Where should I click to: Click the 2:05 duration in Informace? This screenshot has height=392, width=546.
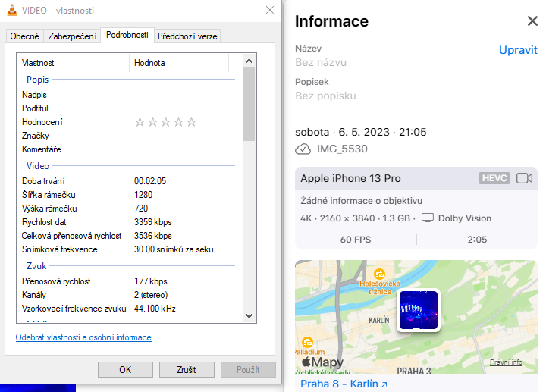[x=477, y=240]
